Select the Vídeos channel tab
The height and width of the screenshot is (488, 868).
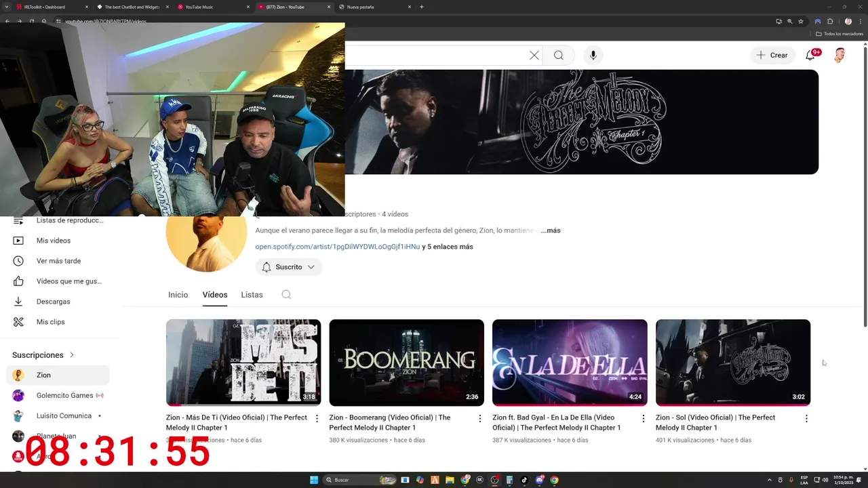(215, 295)
